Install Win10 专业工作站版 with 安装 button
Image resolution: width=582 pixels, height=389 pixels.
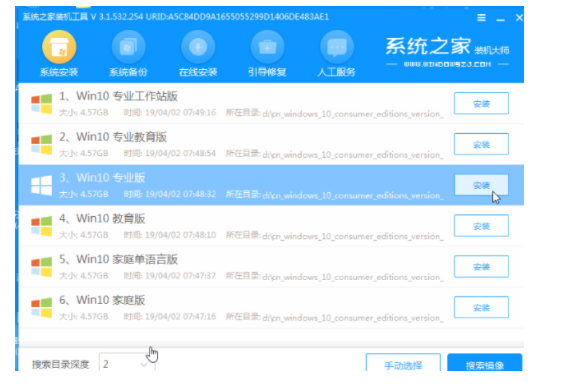pos(481,103)
